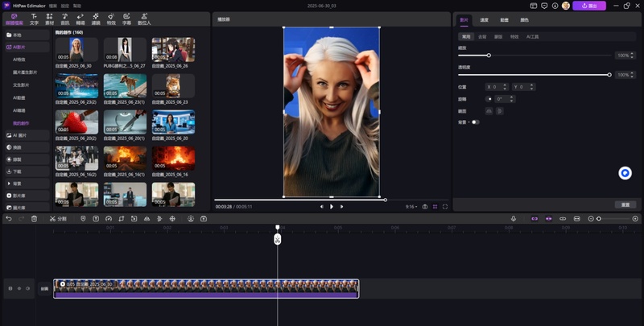
Task: Open the music note audio tab
Action: (65, 19)
